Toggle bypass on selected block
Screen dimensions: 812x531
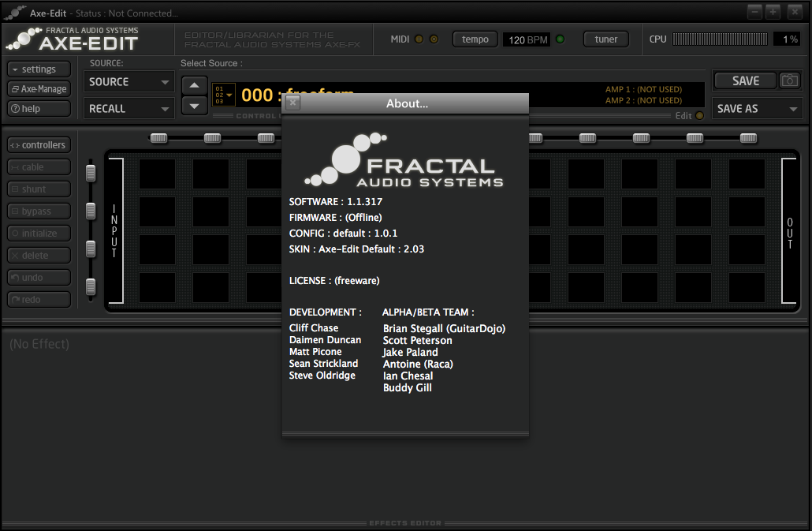click(x=39, y=211)
